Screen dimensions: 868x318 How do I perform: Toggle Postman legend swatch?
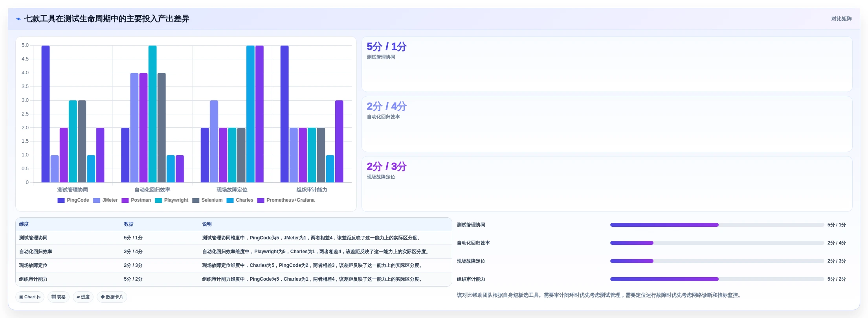pyautogui.click(x=125, y=200)
